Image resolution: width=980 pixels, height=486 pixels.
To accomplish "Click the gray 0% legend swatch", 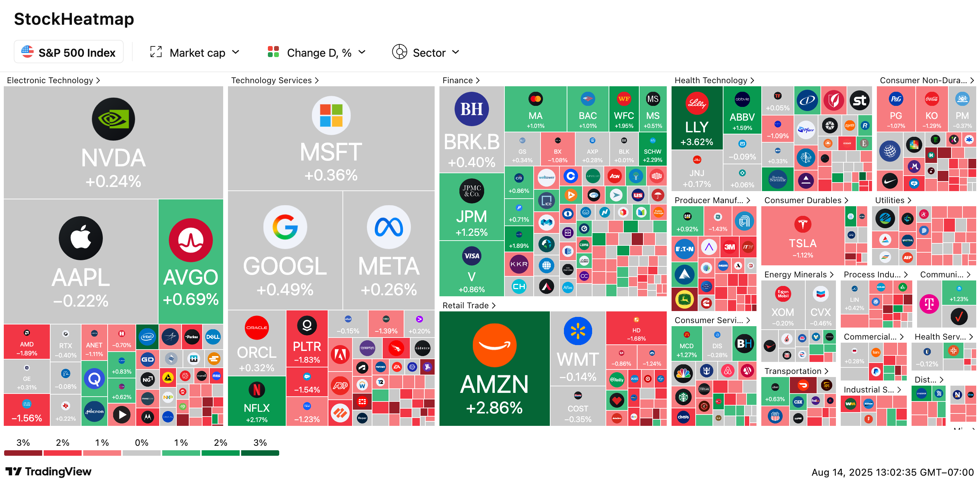I will (141, 453).
